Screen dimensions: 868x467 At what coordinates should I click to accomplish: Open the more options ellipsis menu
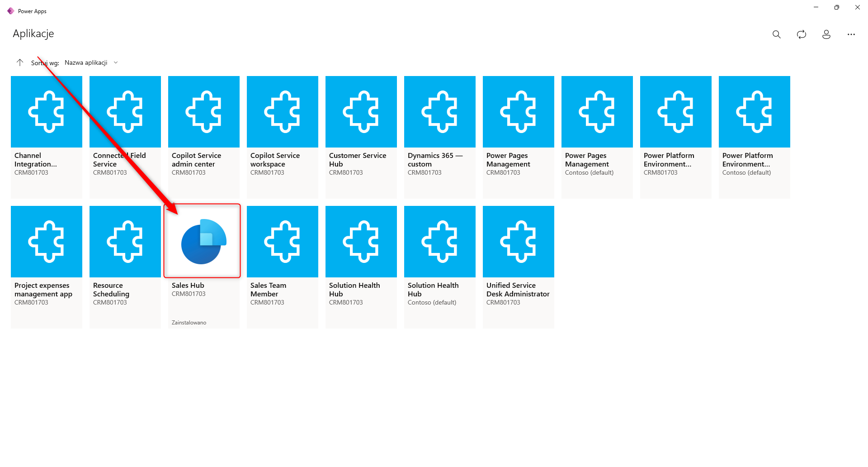pyautogui.click(x=851, y=34)
